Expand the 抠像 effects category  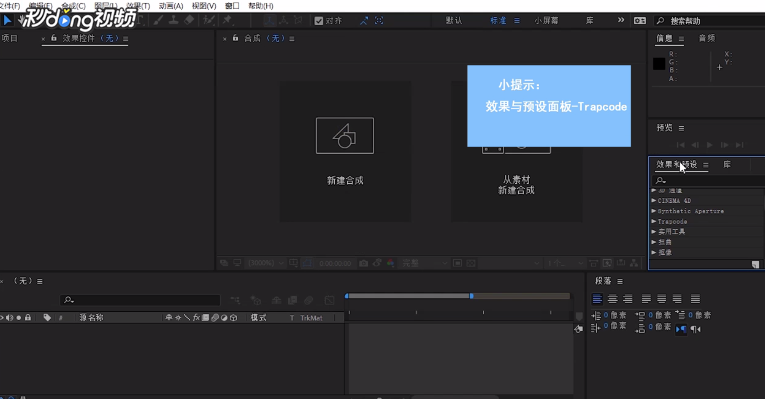click(654, 252)
